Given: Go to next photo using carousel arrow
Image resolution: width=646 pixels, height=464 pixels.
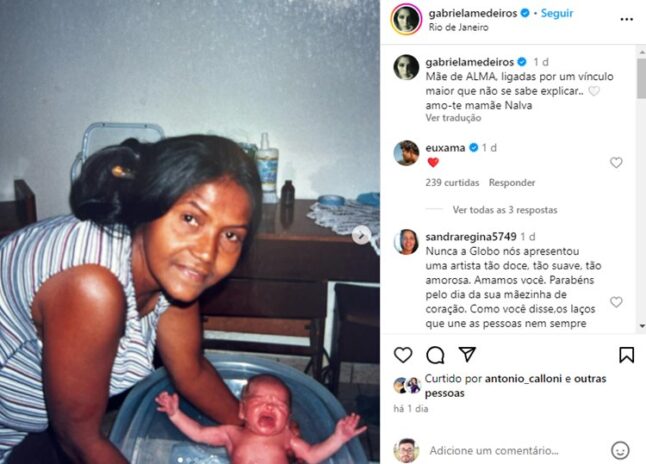Looking at the screenshot, I should click(x=361, y=235).
